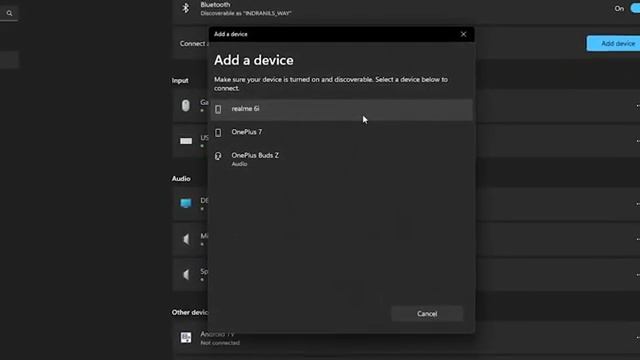The height and width of the screenshot is (360, 640).
Task: Click search icon in Settings sidebar
Action: (x=9, y=13)
